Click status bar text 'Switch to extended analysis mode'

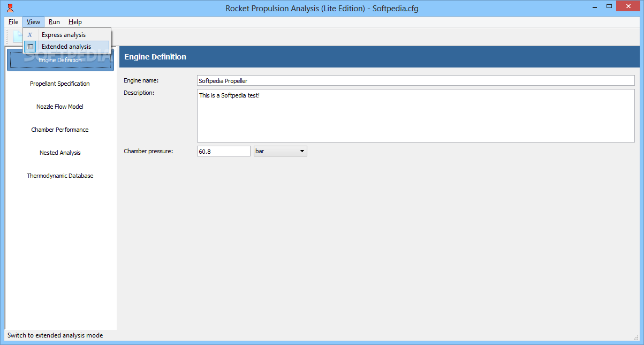coord(55,335)
